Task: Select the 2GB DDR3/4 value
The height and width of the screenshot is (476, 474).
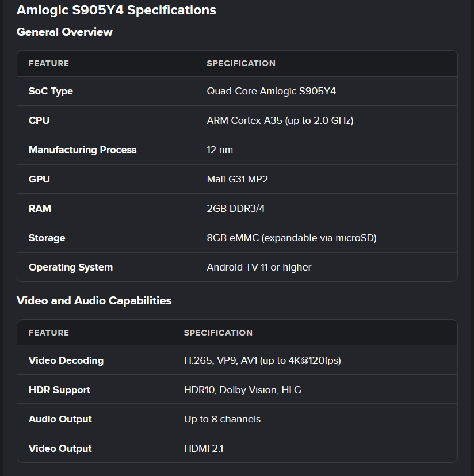Action: 236,208
